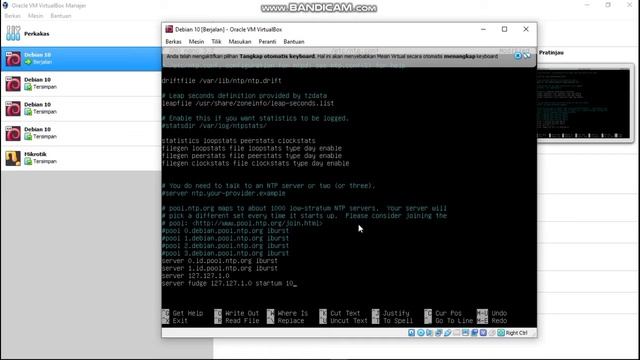This screenshot has width=640, height=360.
Task: Click the recording status icon
Action: [x=474, y=333]
